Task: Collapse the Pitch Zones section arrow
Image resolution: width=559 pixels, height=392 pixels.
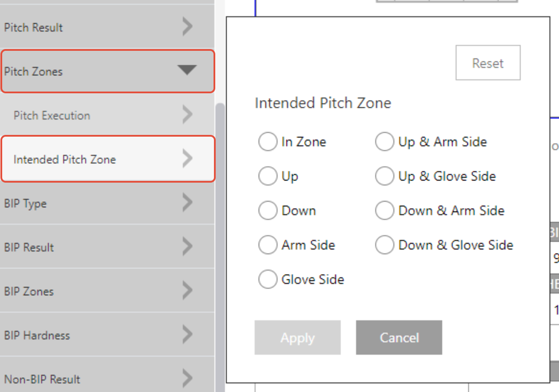Action: coord(187,70)
